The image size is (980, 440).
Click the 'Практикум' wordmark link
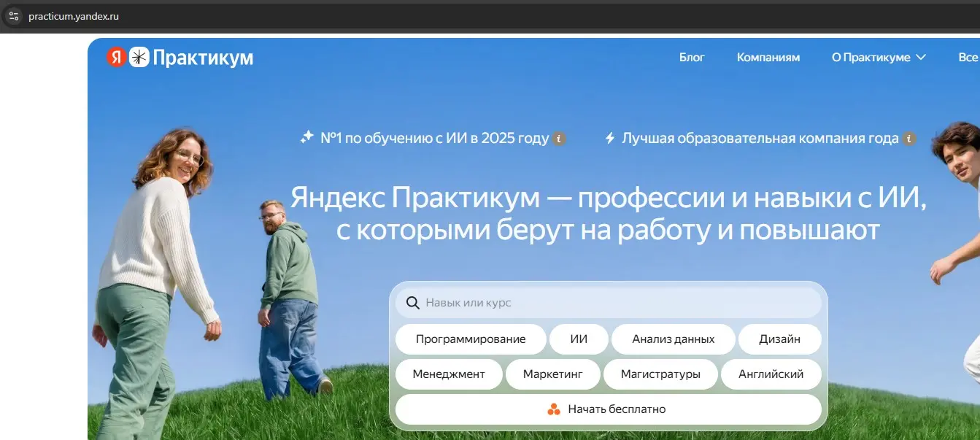(x=203, y=58)
